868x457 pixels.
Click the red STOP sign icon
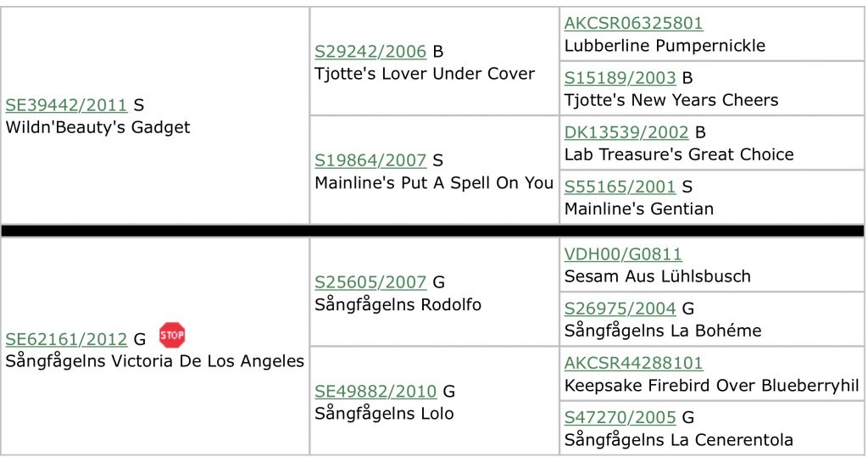172,335
